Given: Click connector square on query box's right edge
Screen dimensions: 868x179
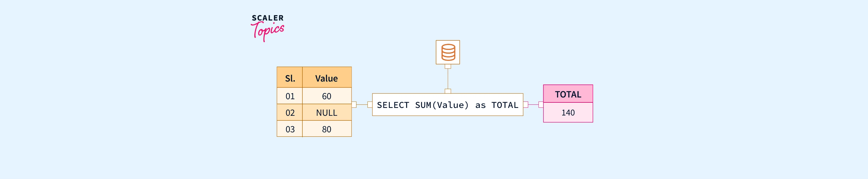Looking at the screenshot, I should coord(526,105).
